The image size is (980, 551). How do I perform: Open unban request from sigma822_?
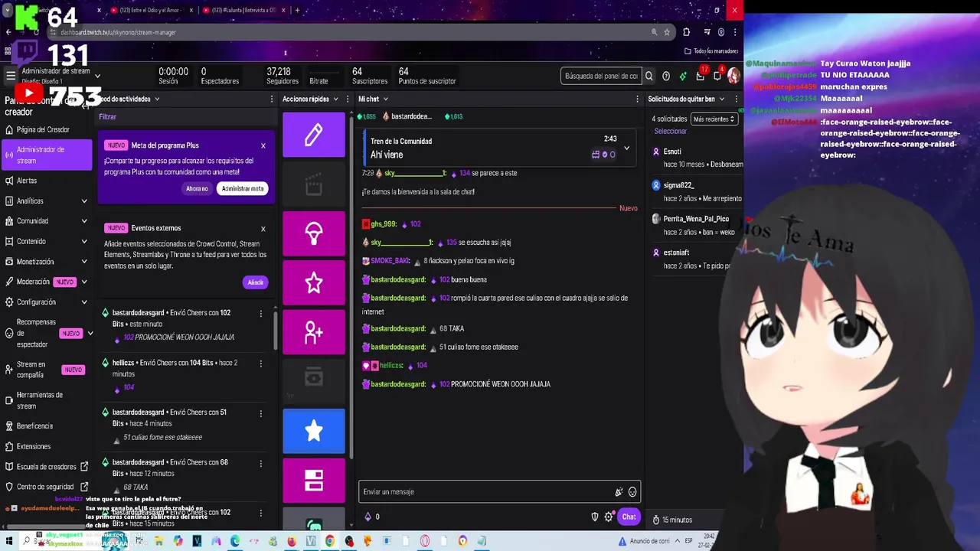(x=697, y=191)
